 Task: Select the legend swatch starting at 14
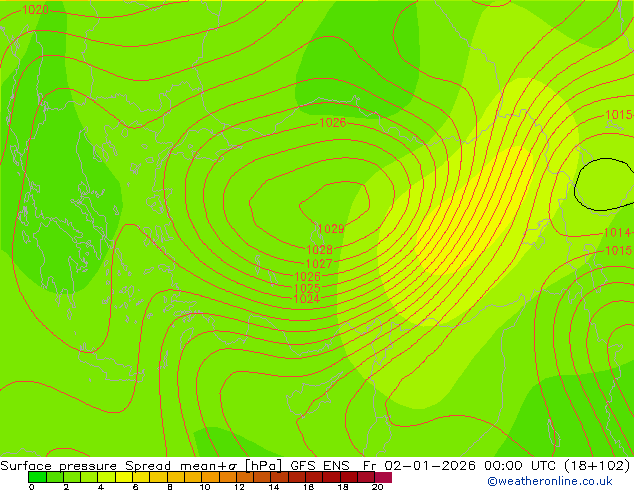(279, 477)
